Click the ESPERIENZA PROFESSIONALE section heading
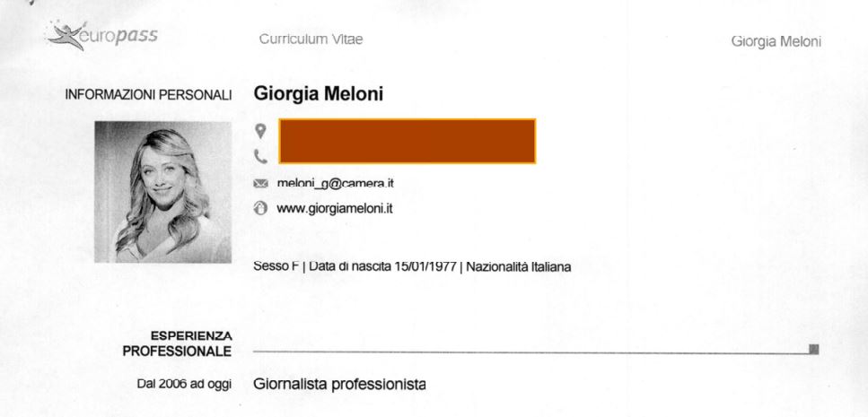868x417 pixels. pos(177,343)
